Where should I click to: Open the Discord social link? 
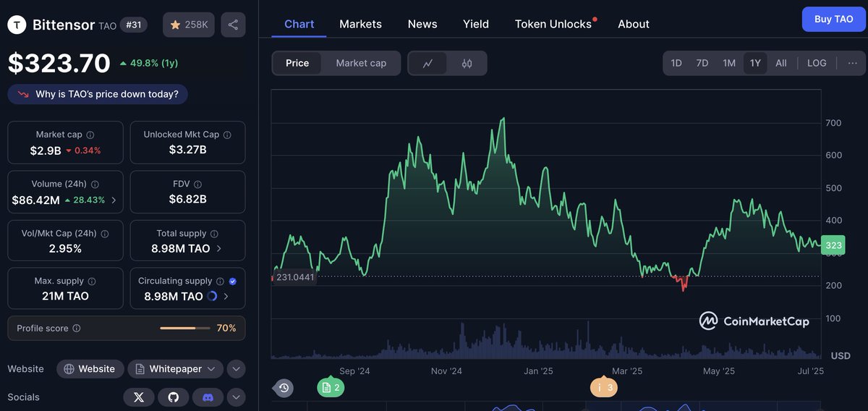(208, 397)
